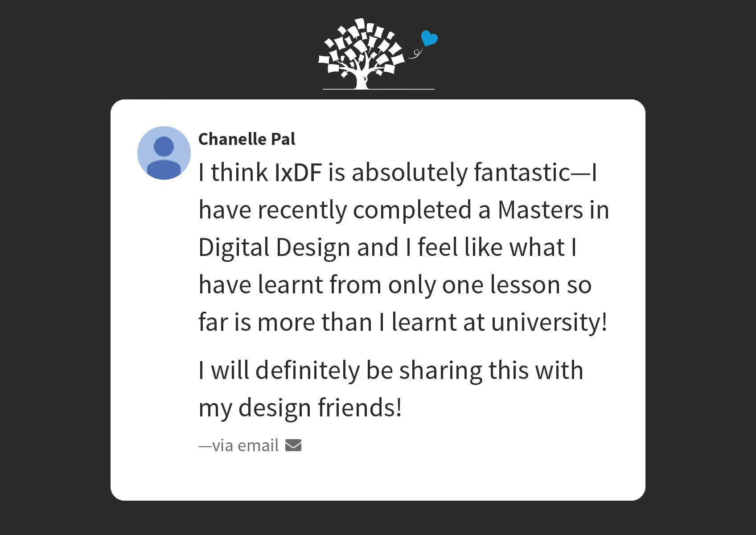Click the word "definitely" in the second paragraph
This screenshot has height=535, width=756.
[x=308, y=370]
